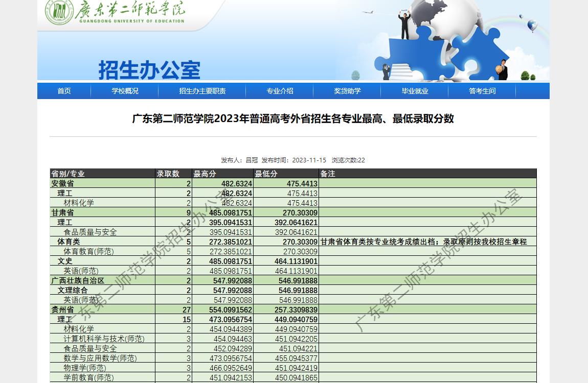Viewport: 588px width, 383px height.
Task: Select the 贵州省 row label
Action: tap(62, 310)
